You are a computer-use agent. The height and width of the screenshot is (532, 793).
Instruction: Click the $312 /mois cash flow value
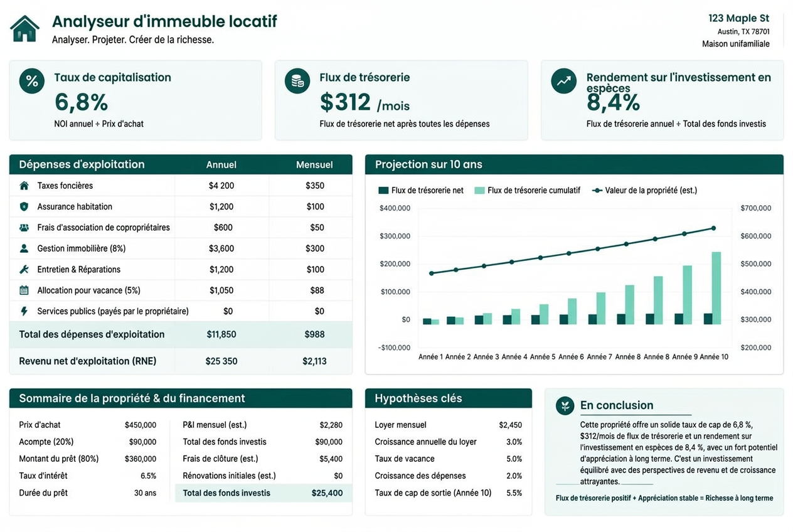click(x=365, y=102)
